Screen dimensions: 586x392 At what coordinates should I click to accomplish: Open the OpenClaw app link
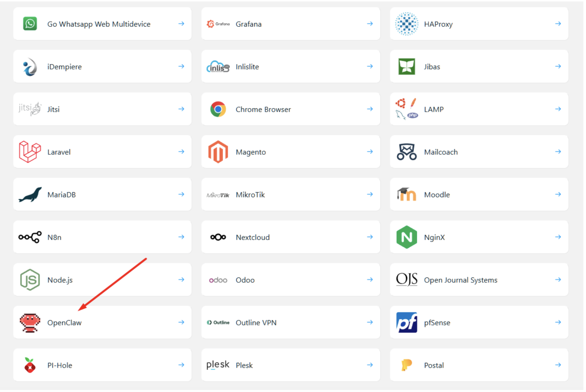tap(102, 322)
